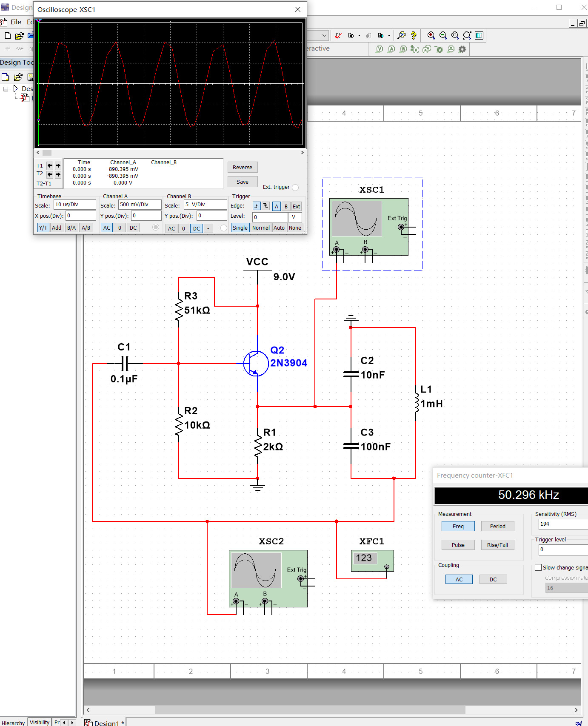Select Period measurement on frequency counter

pos(497,526)
